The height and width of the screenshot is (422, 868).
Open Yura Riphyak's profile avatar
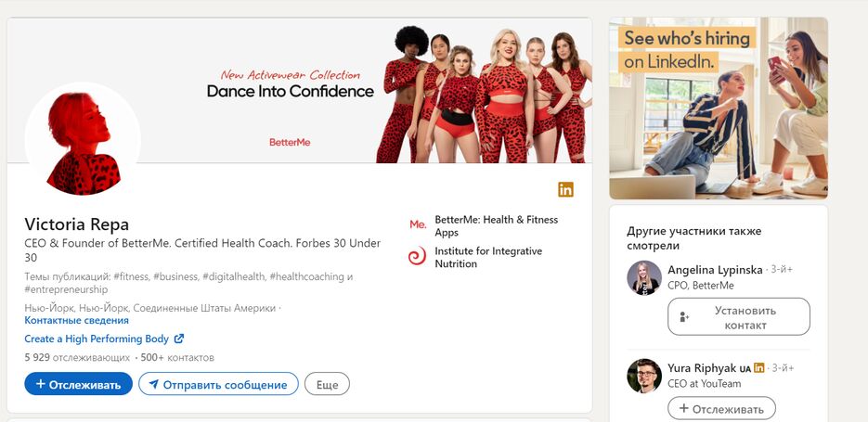(644, 376)
